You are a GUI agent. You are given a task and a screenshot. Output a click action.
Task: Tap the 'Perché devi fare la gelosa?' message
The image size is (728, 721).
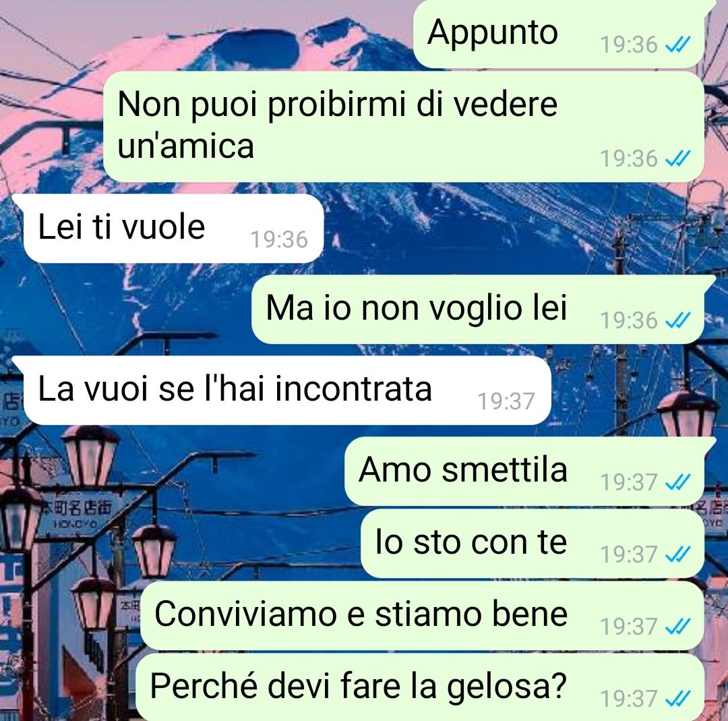[420, 687]
